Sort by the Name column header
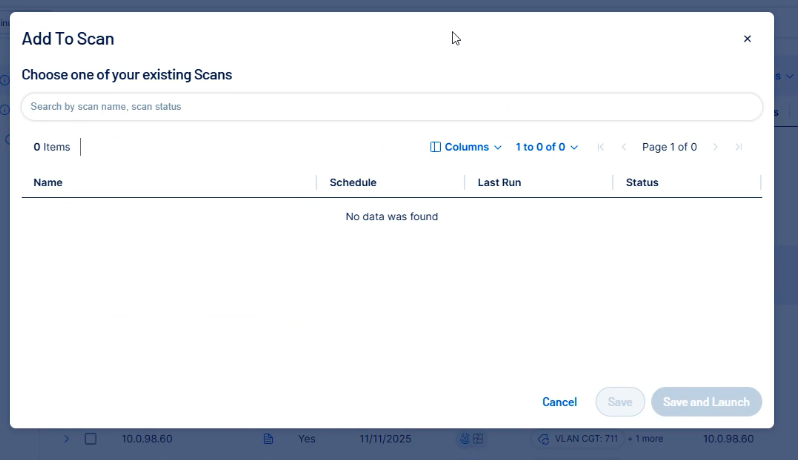 tap(48, 183)
